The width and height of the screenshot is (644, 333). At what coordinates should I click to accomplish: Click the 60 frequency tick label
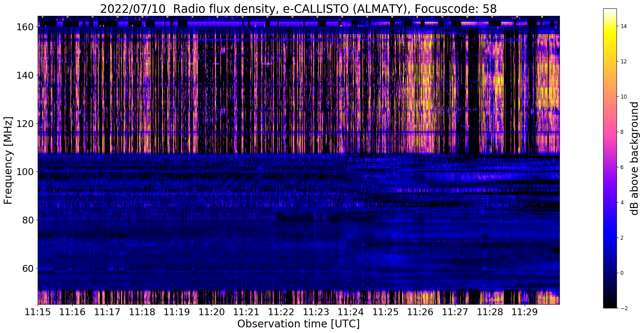point(28,268)
